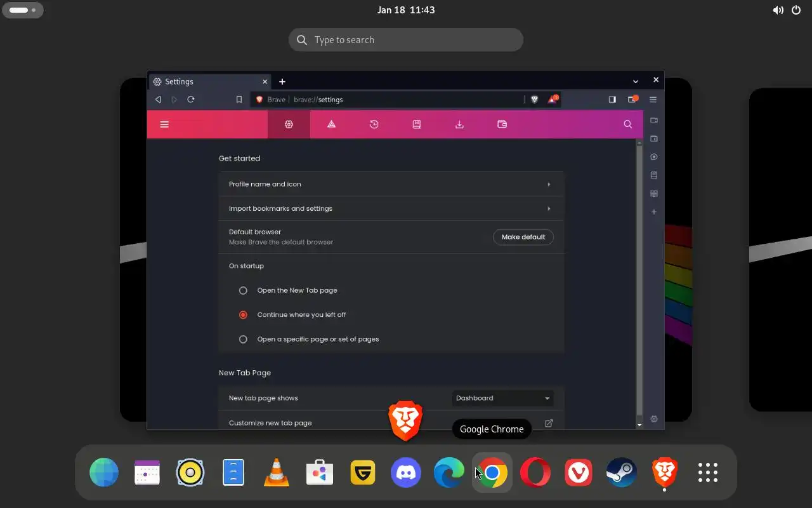Close the Settings browser tab

coord(265,81)
